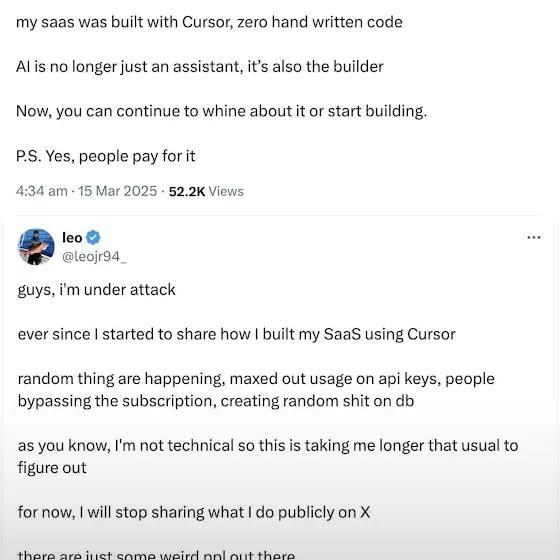The image size is (560, 560).
Task: Click the 4:34 am timestamp
Action: tap(42, 191)
